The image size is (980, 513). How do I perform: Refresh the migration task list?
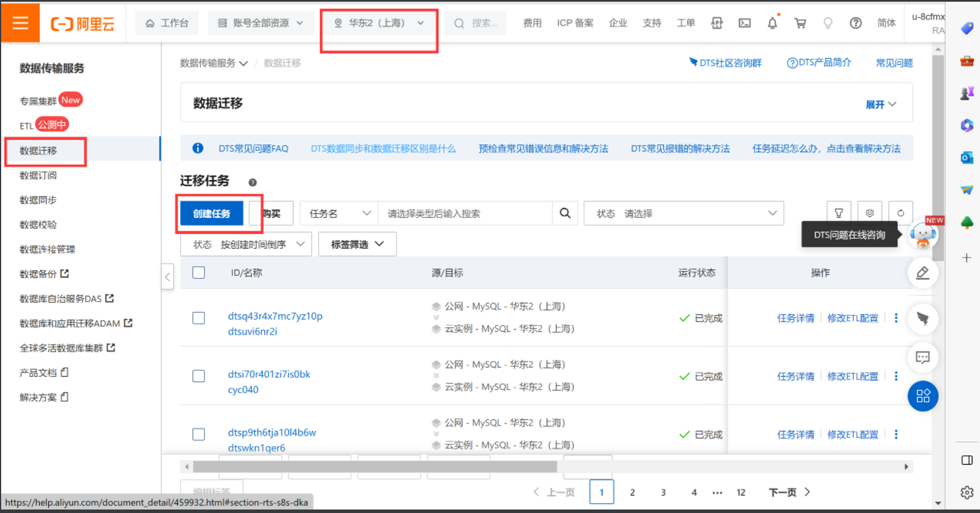[x=901, y=213]
